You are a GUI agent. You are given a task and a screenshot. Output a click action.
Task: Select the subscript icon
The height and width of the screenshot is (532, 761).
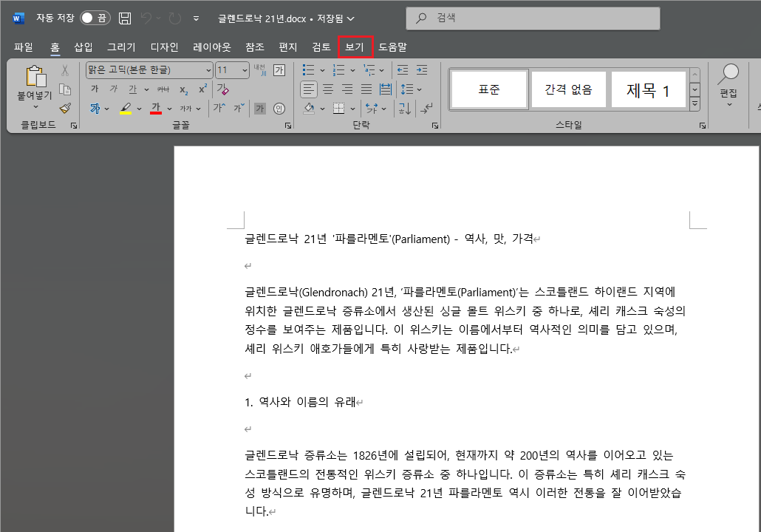[183, 89]
